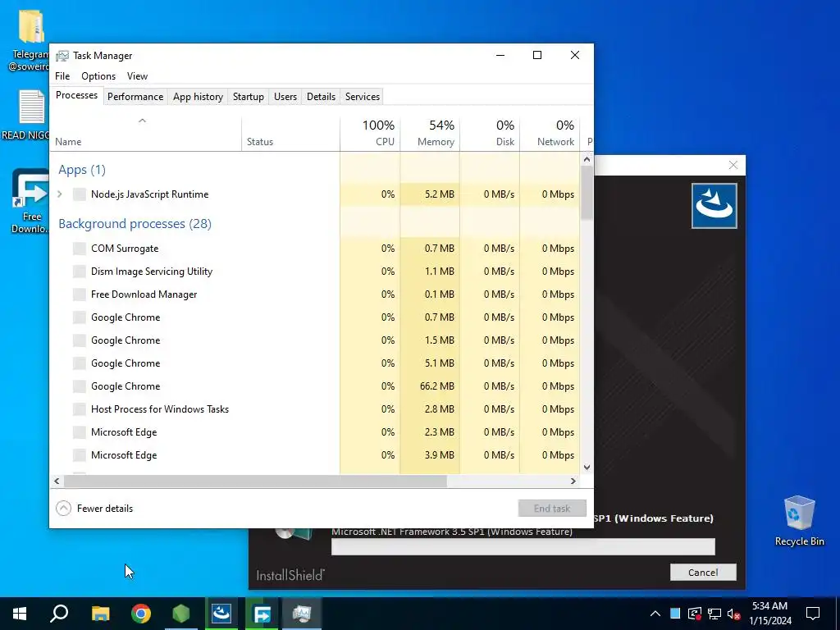
Task: Select the Free Download Manager desktop shortcut
Action: pos(30,201)
